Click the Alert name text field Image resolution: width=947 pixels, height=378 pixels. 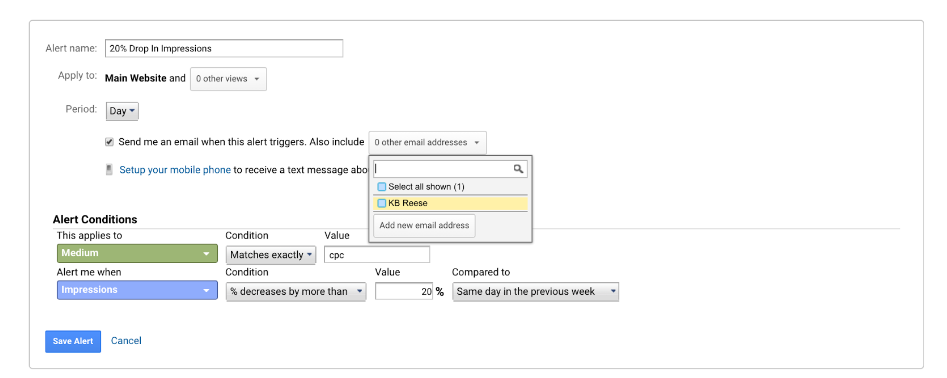[x=224, y=48]
